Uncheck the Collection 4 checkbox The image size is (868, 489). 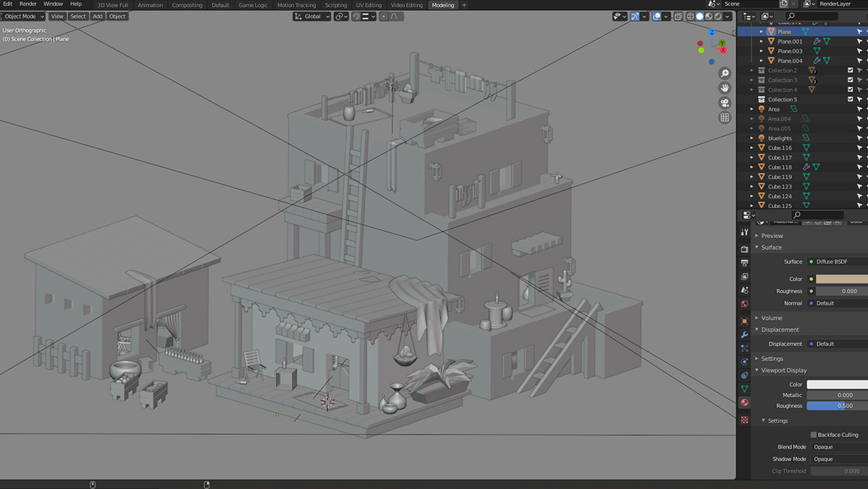[x=851, y=89]
